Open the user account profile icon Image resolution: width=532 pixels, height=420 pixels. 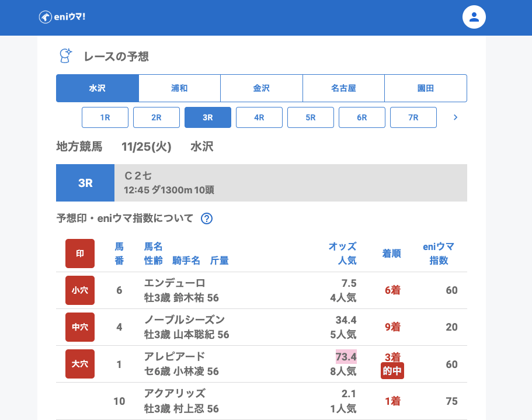474,17
